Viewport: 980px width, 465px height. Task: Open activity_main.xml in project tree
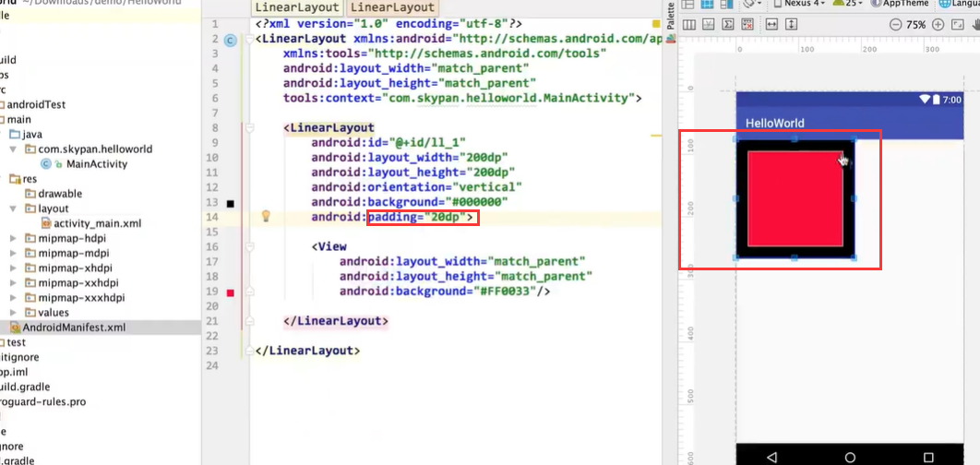[x=91, y=223]
